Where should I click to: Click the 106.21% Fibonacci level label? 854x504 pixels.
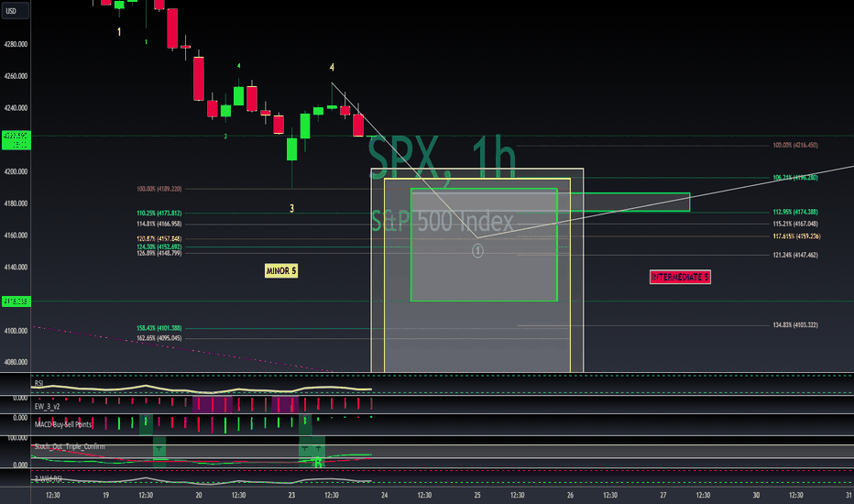(x=795, y=178)
